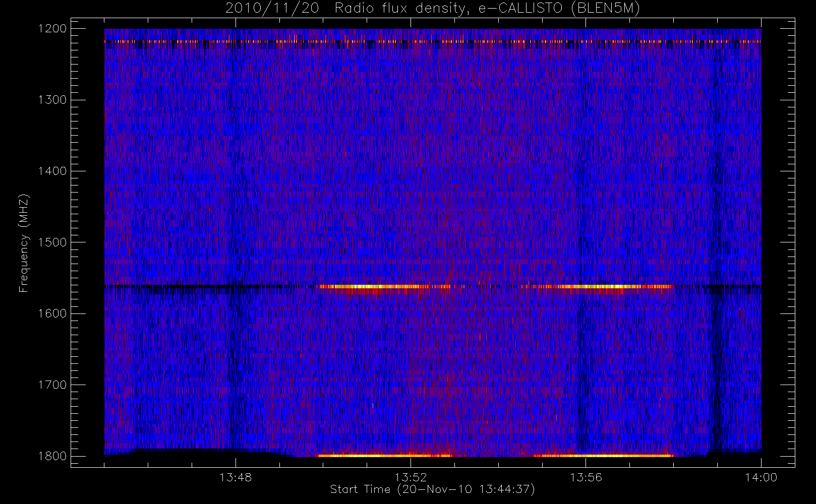Select the plot title text '2010/11/20 Radio flux density, e-CALLISTO (BLEN5M)'
Image resolution: width=816 pixels, height=504 pixels.
tap(433, 9)
